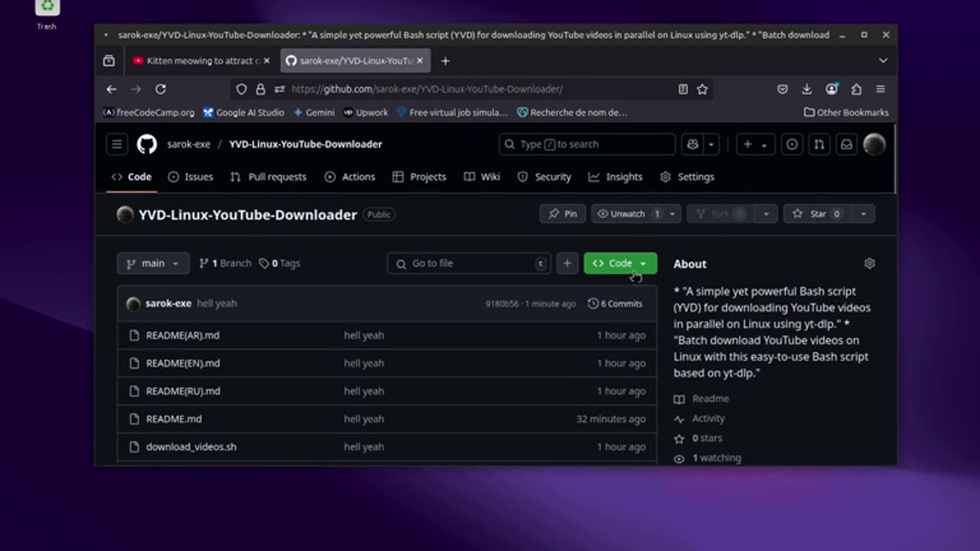Click sarok-exe owner breadcrumb link
This screenshot has width=980, height=551.
click(x=188, y=144)
